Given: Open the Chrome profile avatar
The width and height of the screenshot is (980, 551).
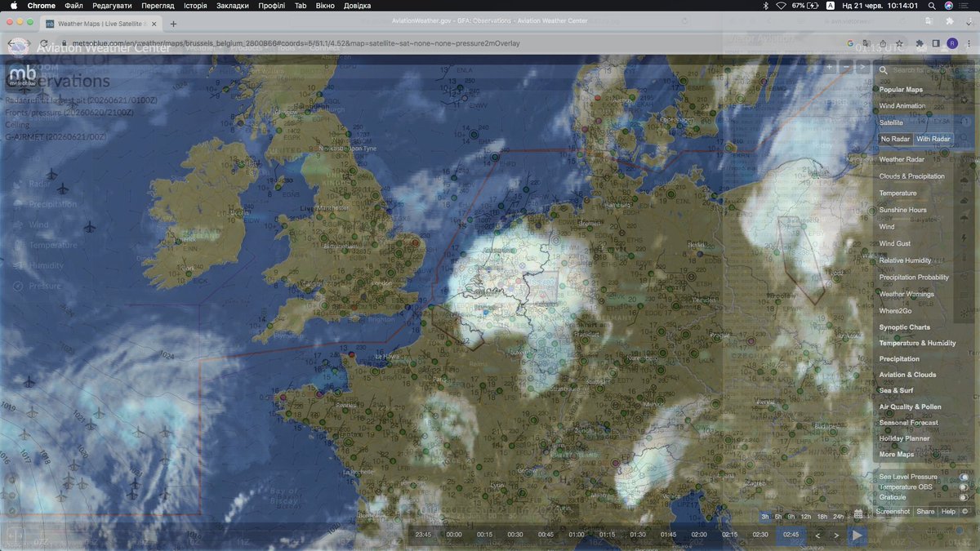Looking at the screenshot, I should click(952, 43).
